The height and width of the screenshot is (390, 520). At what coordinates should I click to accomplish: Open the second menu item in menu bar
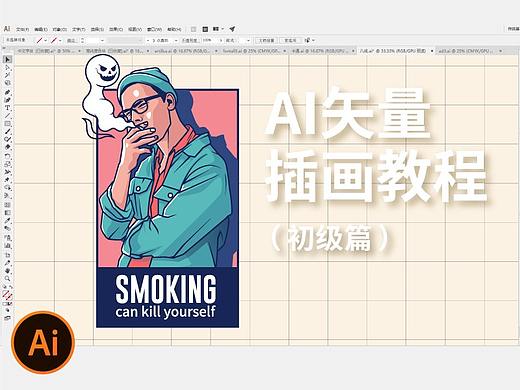point(41,29)
